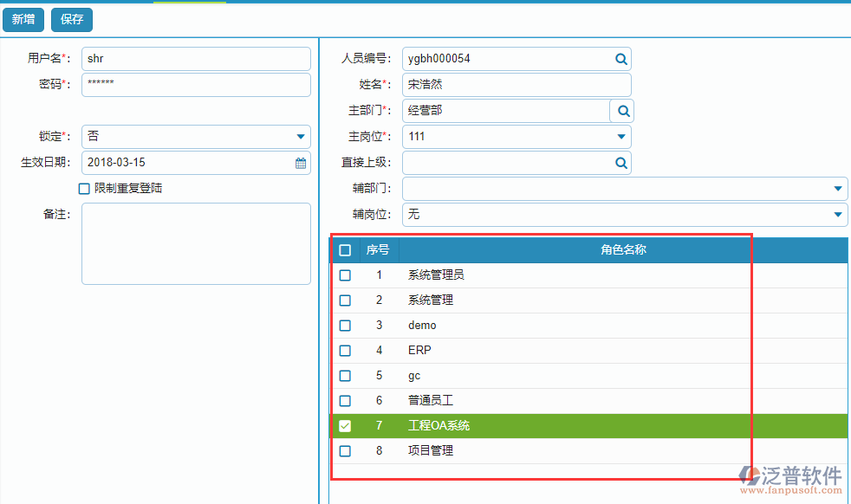Click the 保存 button to save

pyautogui.click(x=71, y=19)
